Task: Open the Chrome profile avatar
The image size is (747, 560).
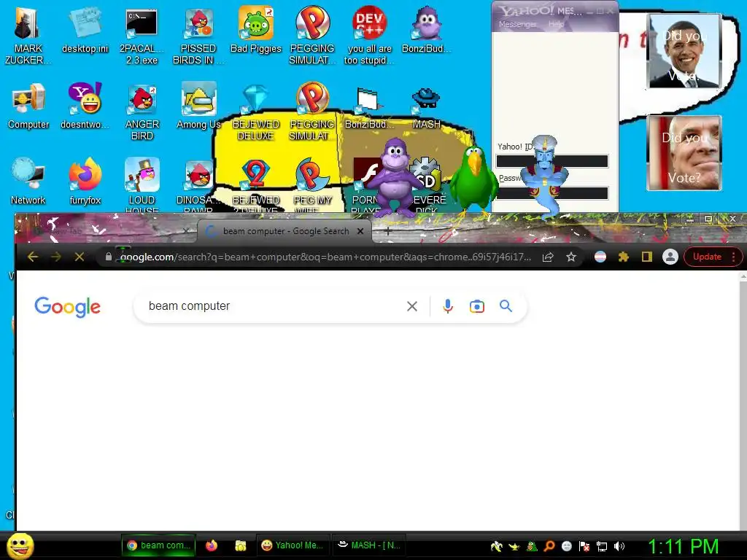Action: pos(670,257)
